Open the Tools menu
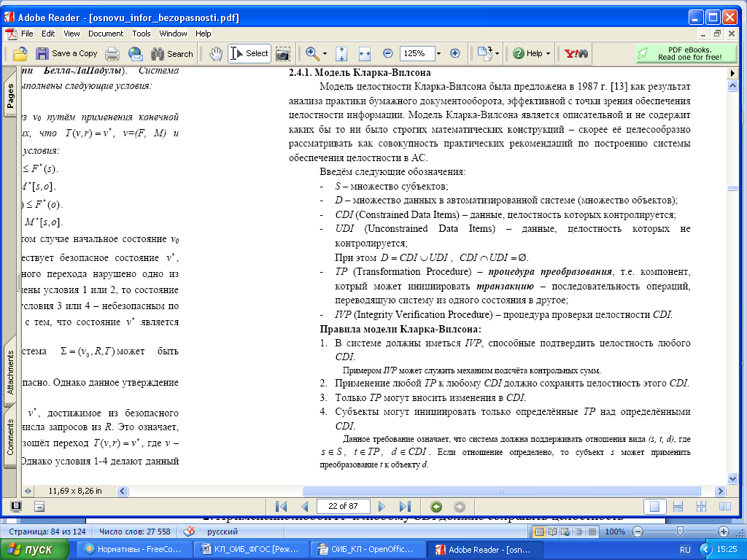 point(142,34)
